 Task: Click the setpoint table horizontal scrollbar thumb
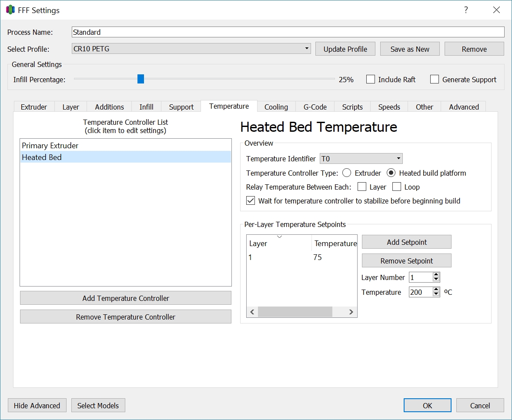[295, 312]
